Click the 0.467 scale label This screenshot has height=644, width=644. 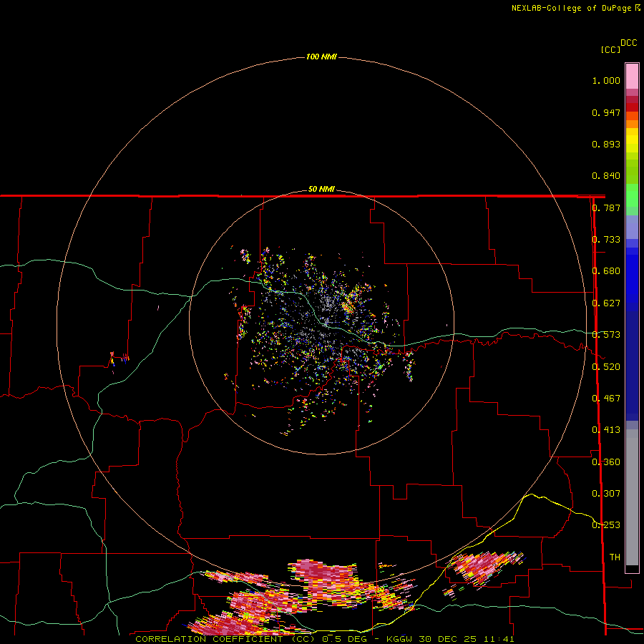point(606,399)
